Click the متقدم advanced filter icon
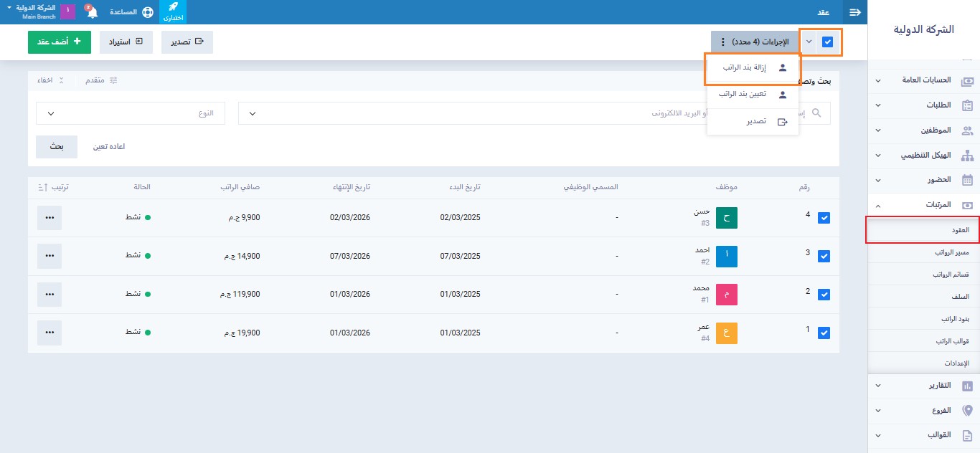This screenshot has width=980, height=453. click(x=113, y=80)
